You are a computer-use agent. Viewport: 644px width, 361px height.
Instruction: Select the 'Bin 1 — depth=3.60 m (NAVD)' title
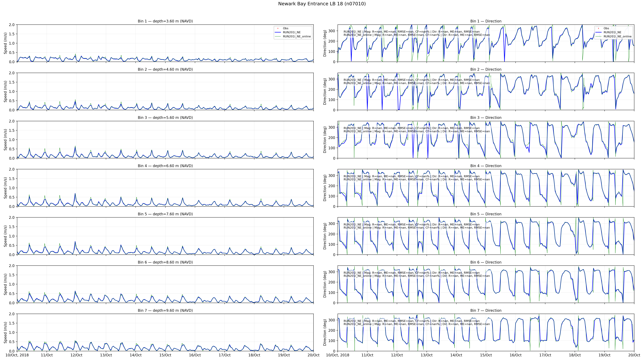[x=165, y=21]
